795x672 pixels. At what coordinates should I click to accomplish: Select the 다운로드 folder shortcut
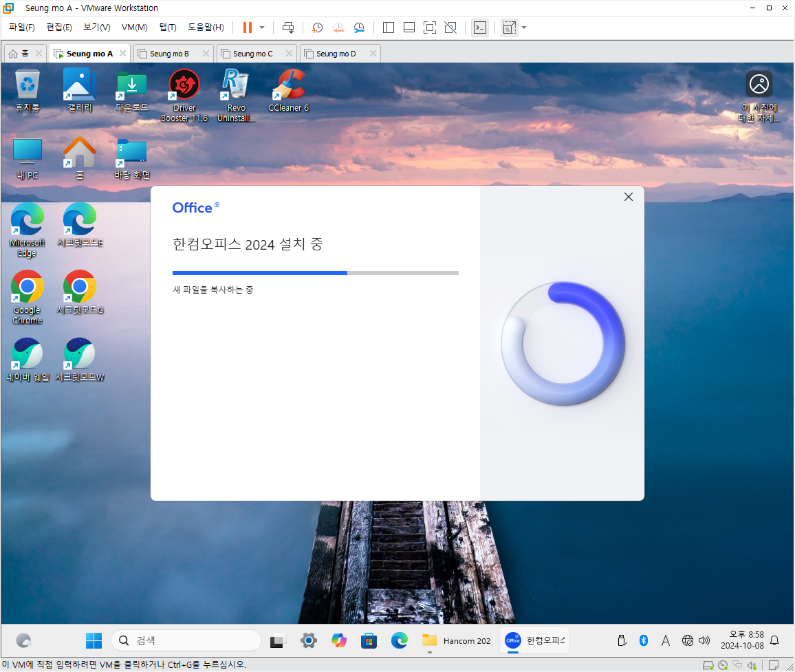(x=132, y=91)
